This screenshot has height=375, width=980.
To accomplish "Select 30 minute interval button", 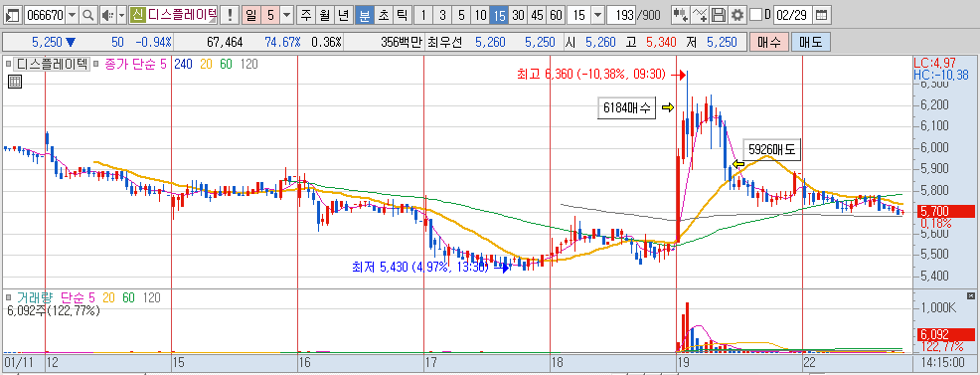I will point(518,15).
